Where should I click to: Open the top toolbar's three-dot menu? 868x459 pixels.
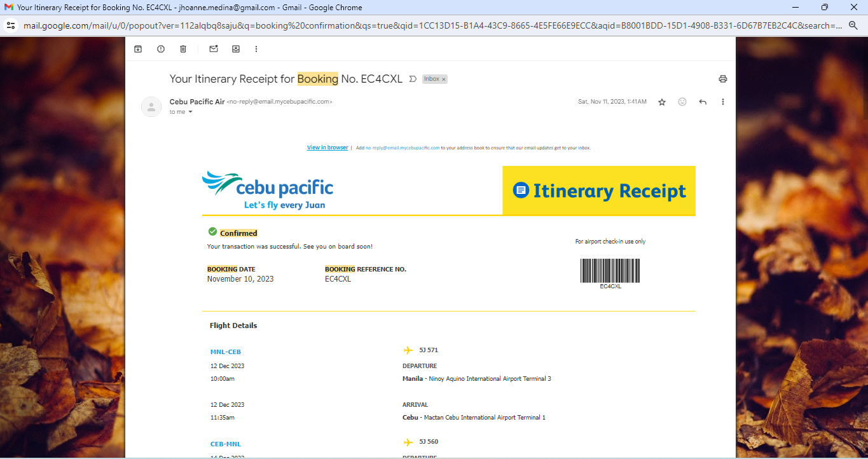click(256, 49)
